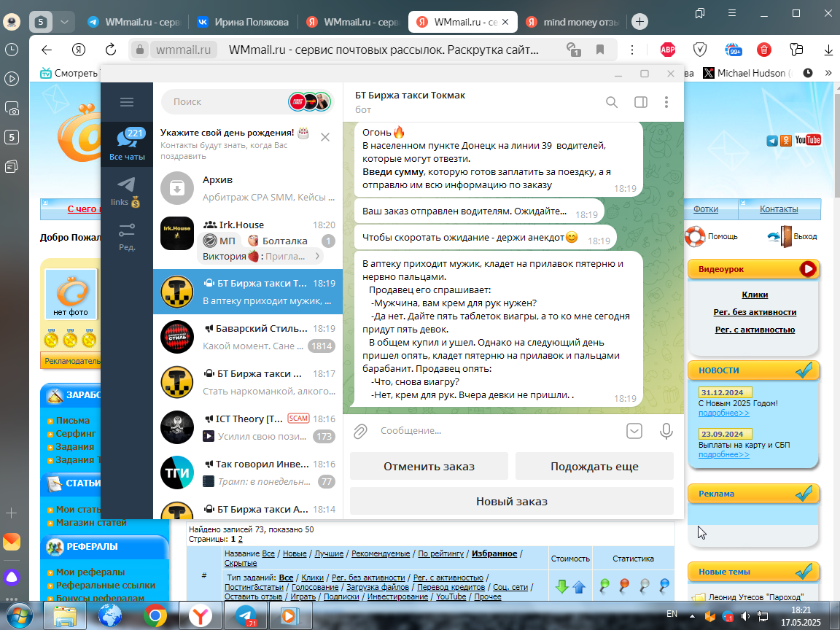
Task: Open the "Архив" archived chats
Action: [x=248, y=188]
